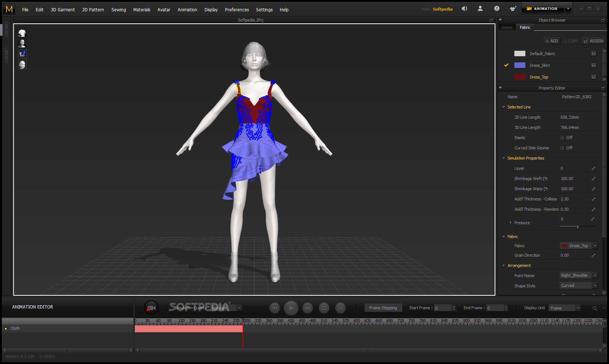
Task: Open the 3D Garment menu
Action: [63, 10]
